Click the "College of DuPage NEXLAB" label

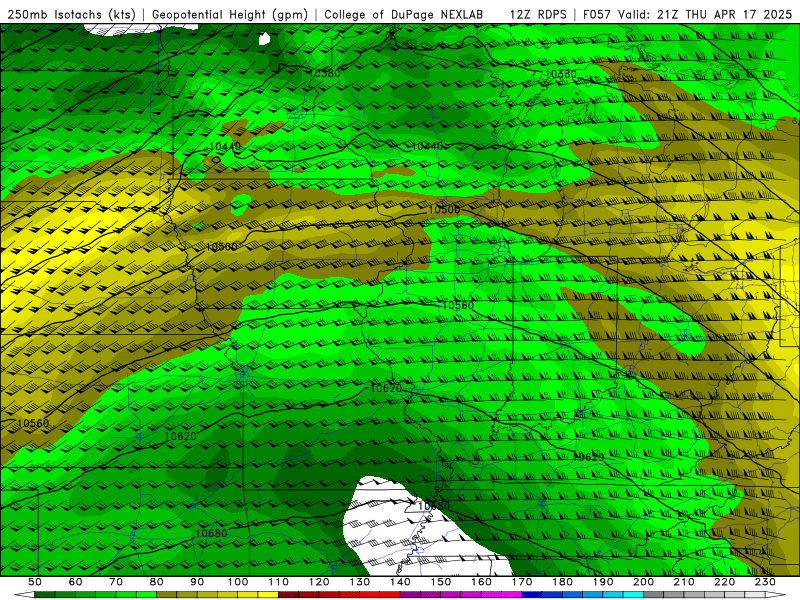(403, 14)
